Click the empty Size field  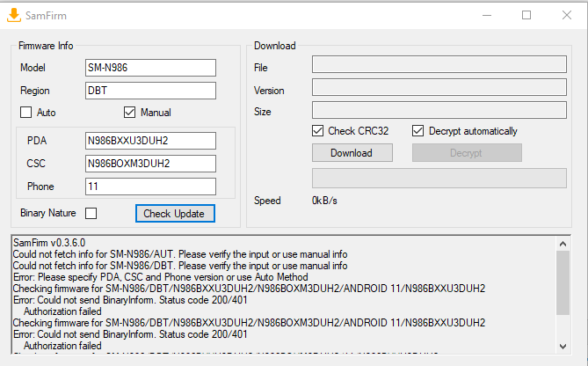coord(439,110)
